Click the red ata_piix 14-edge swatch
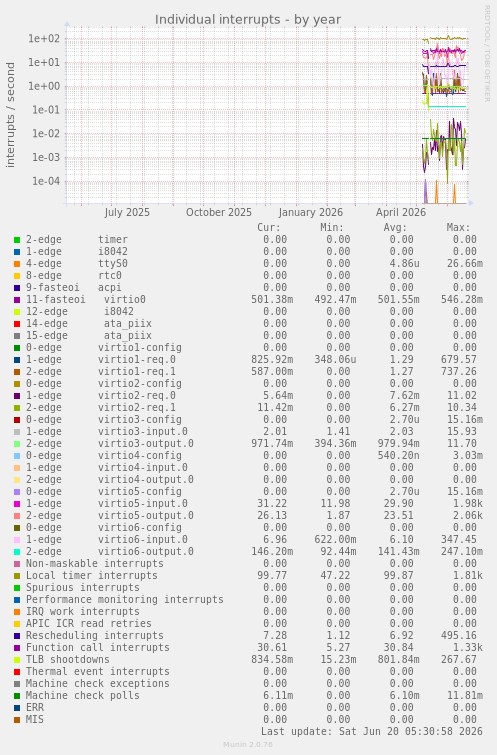The width and height of the screenshot is (497, 755). [x=17, y=324]
